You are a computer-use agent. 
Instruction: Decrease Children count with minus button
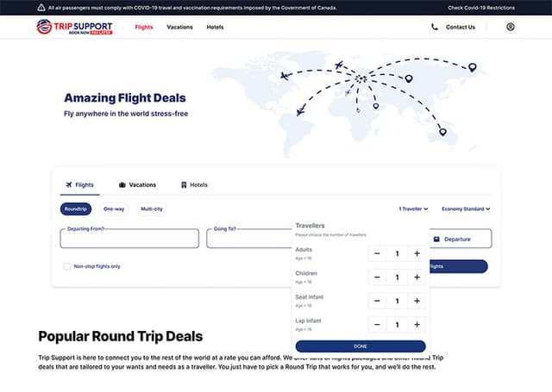(377, 277)
